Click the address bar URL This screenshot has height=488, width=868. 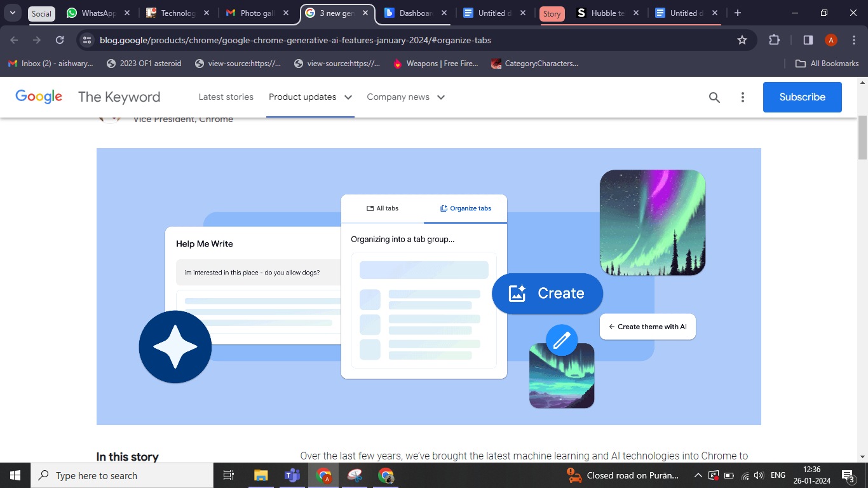(x=295, y=40)
